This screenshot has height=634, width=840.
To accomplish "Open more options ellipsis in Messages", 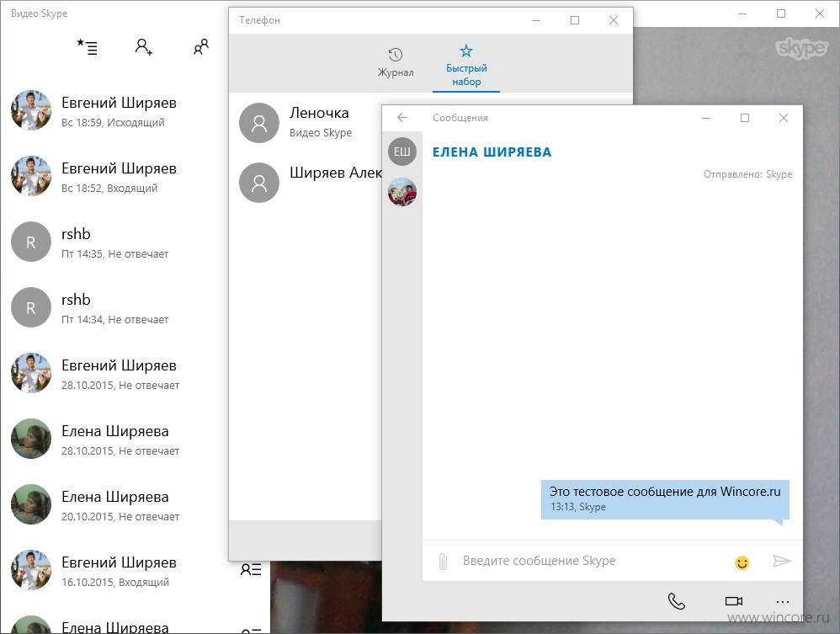I will (783, 601).
